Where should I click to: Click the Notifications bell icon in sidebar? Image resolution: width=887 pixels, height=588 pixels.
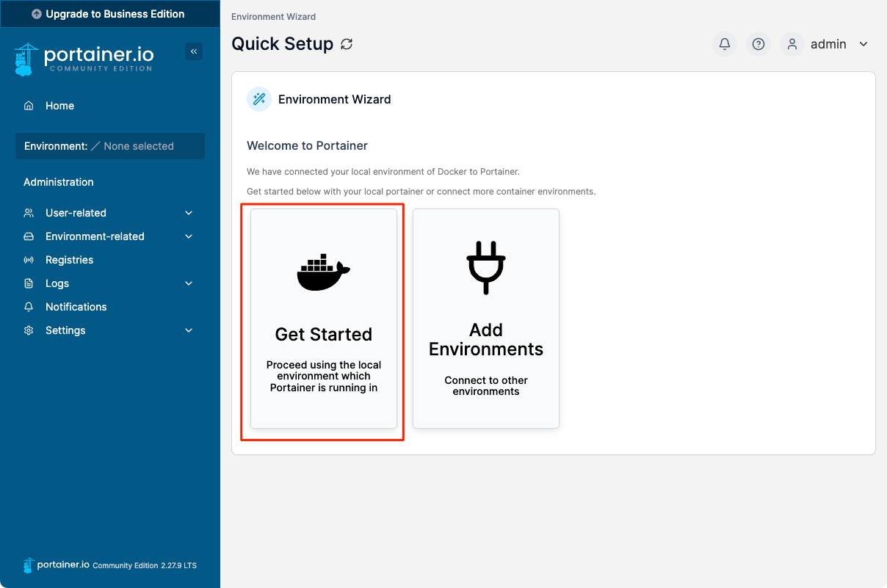tap(29, 307)
